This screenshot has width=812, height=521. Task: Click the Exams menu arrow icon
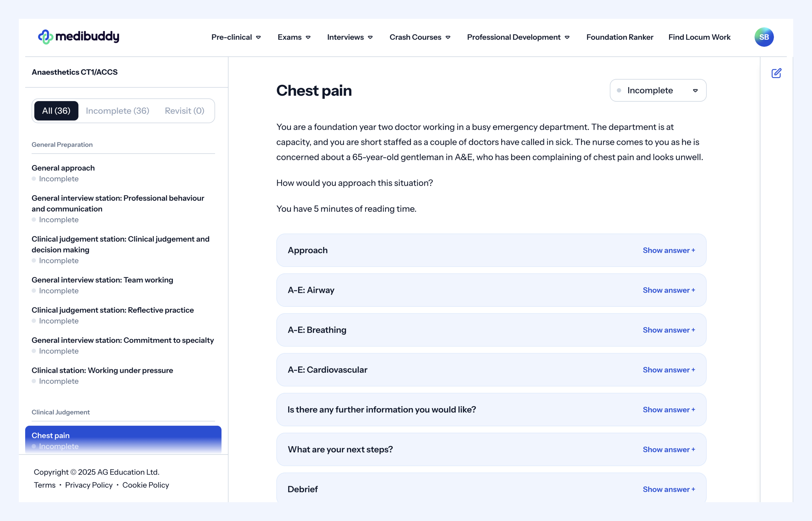point(308,38)
